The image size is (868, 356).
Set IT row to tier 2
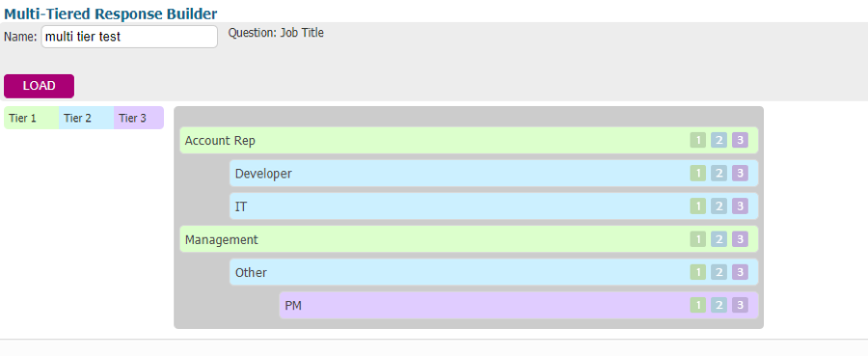point(719,206)
